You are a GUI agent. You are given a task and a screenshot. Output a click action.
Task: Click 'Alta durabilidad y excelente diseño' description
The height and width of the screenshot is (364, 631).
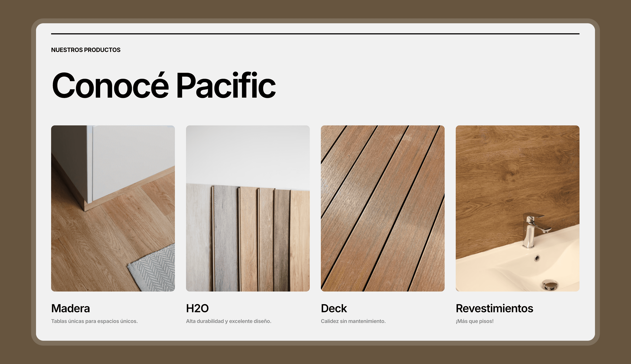pyautogui.click(x=228, y=321)
